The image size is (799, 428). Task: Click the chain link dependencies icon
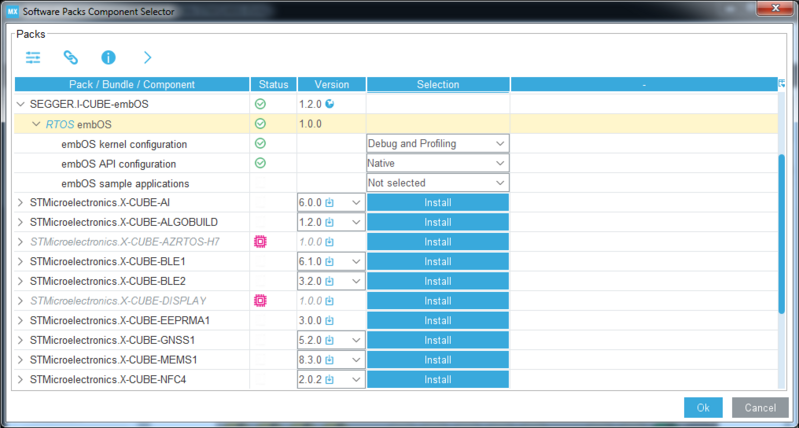[70, 58]
